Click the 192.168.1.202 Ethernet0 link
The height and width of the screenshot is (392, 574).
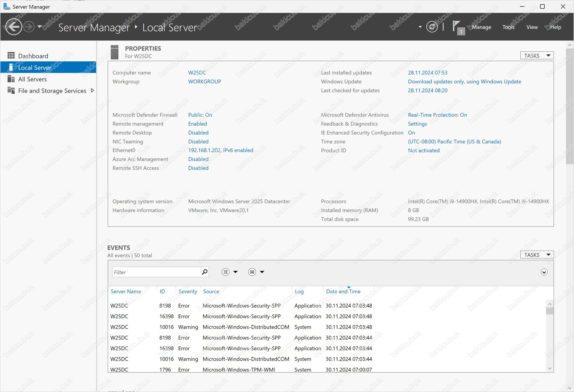tap(221, 150)
